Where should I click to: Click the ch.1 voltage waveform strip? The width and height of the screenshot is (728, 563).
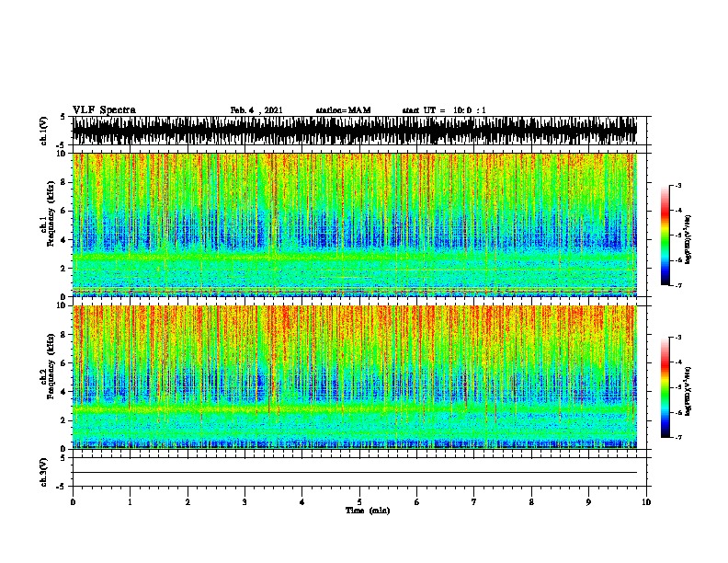tap(355, 131)
